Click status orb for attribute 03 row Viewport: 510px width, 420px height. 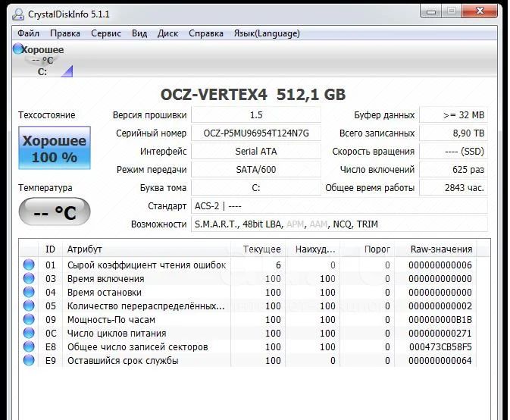click(29, 278)
